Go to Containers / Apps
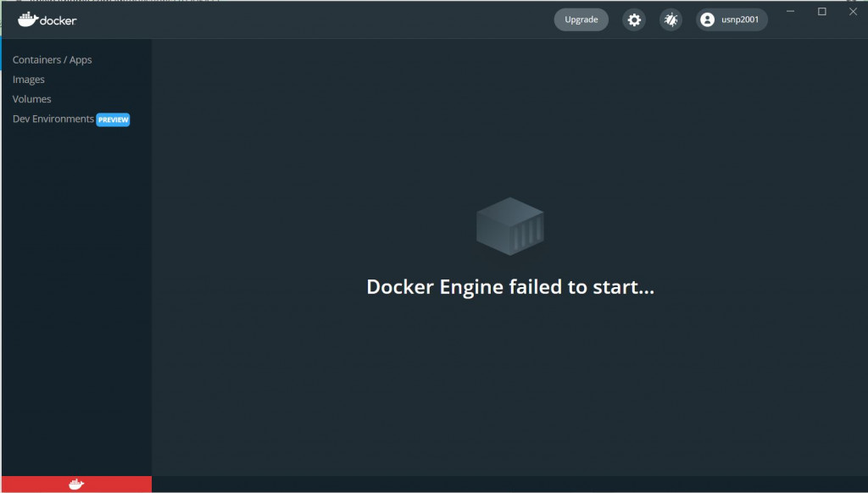Screen dimensions: 868x493 52,60
